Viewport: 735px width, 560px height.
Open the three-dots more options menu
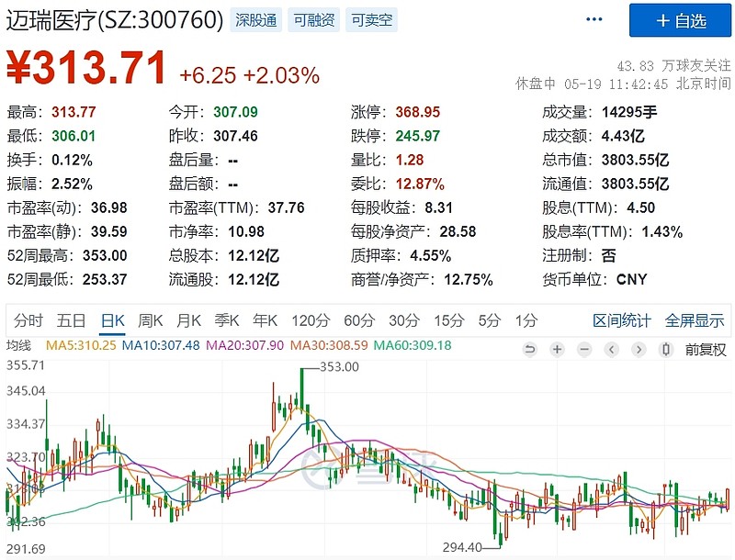(594, 19)
